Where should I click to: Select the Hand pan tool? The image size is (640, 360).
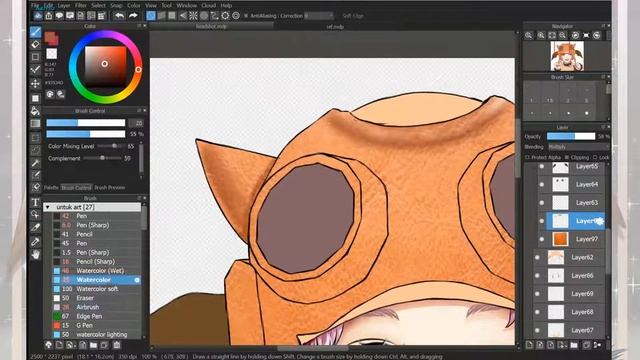pos(36,255)
